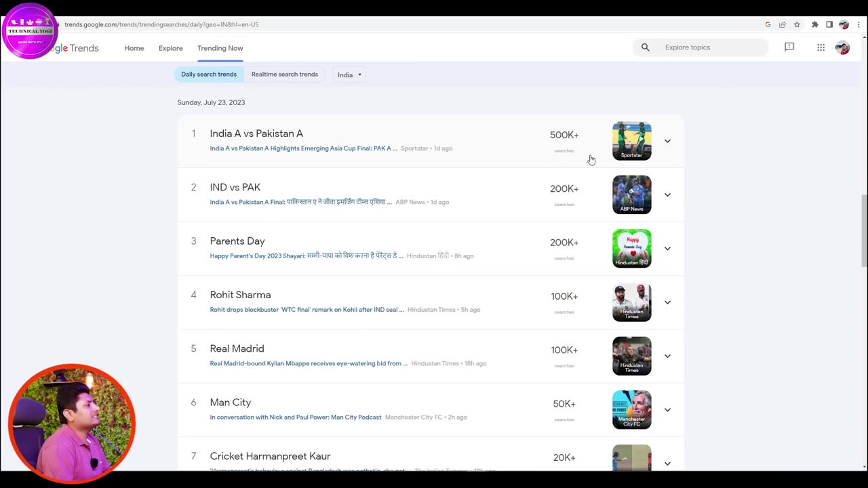Expand the Real Madrid row
Viewport: 868px width, 488px height.
click(667, 356)
